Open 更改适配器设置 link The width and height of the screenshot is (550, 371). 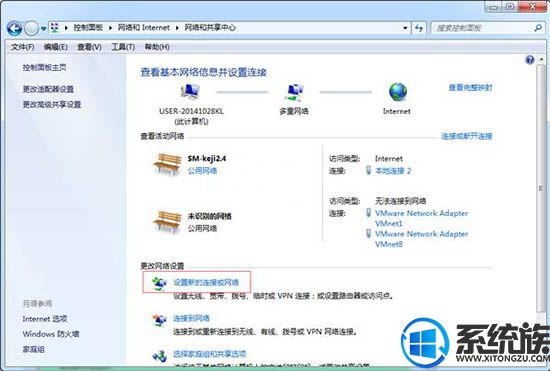coord(48,89)
